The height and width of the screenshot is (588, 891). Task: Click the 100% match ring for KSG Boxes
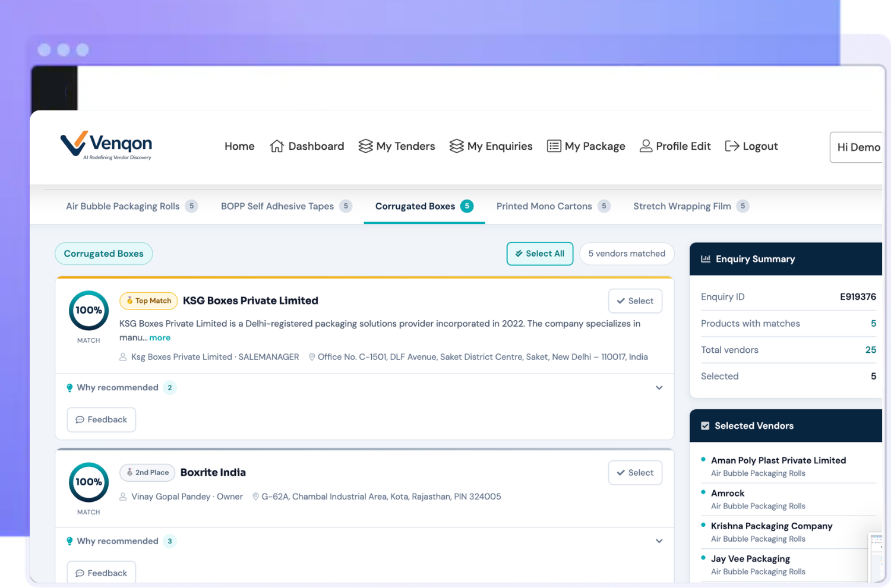(89, 311)
